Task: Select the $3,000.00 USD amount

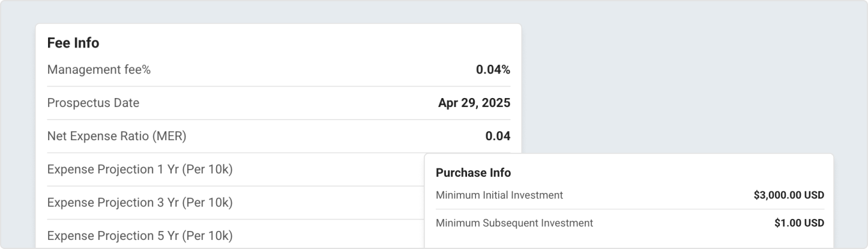Action: tap(789, 195)
